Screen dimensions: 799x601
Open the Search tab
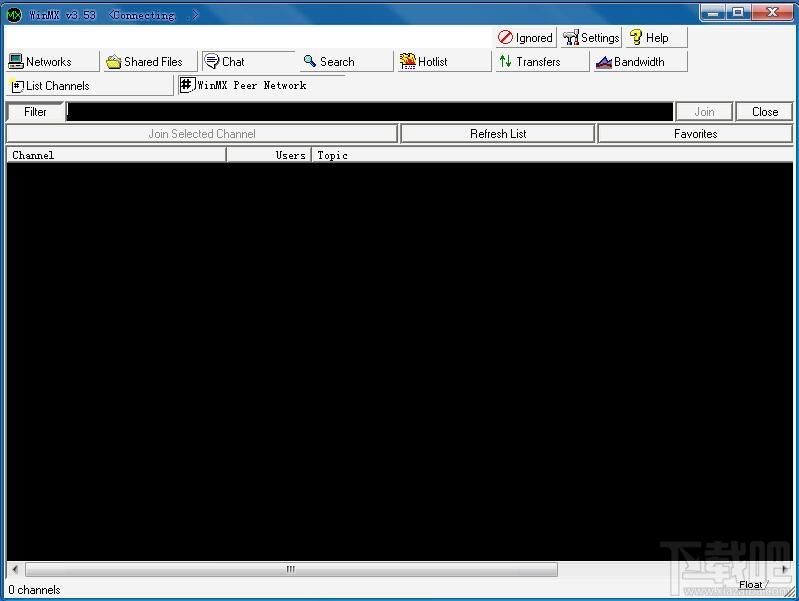(x=347, y=62)
